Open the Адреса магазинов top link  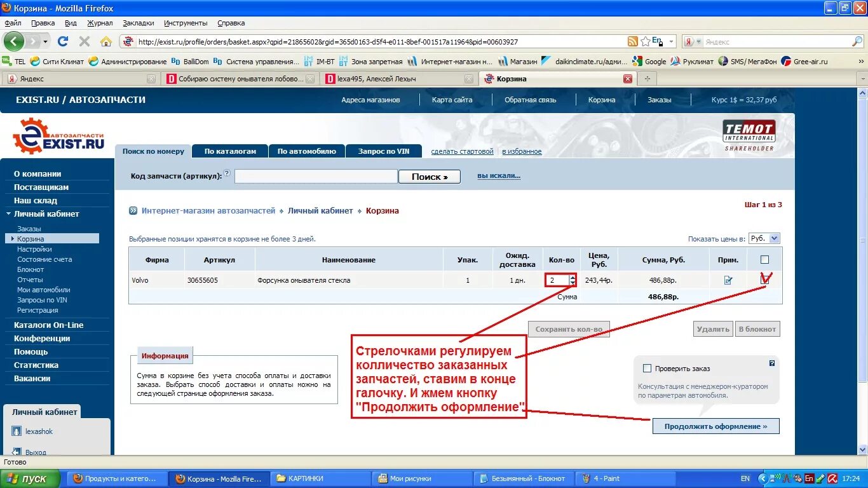[x=370, y=100]
